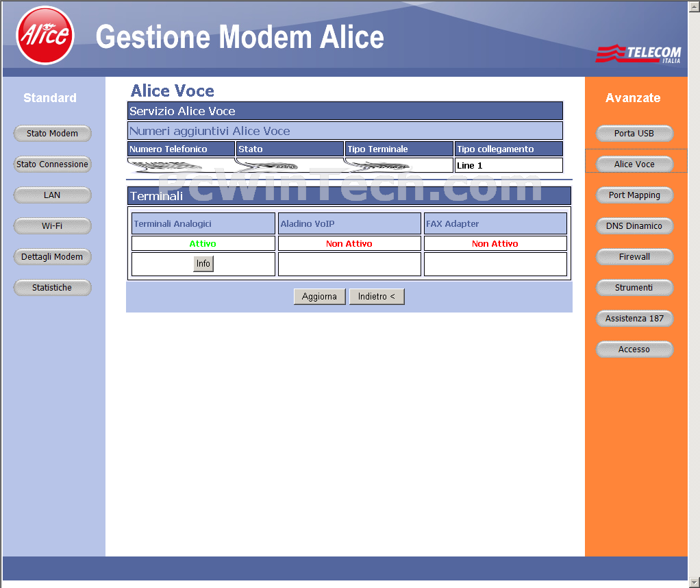This screenshot has height=588, width=700.
Task: Click the 'Standard' sidebar heading
Action: [x=50, y=98]
